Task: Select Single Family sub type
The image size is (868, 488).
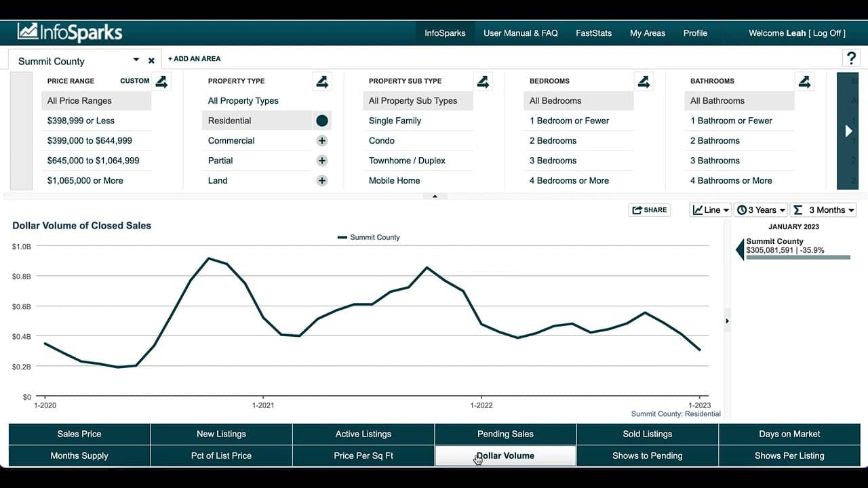Action: pos(418,121)
